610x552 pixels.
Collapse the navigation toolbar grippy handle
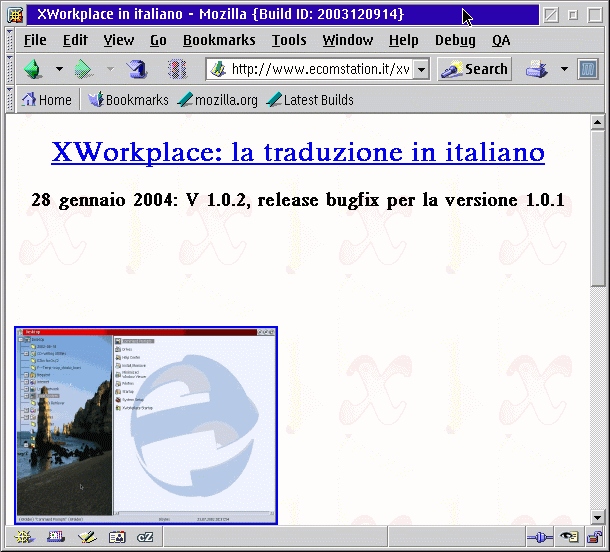[x=10, y=69]
